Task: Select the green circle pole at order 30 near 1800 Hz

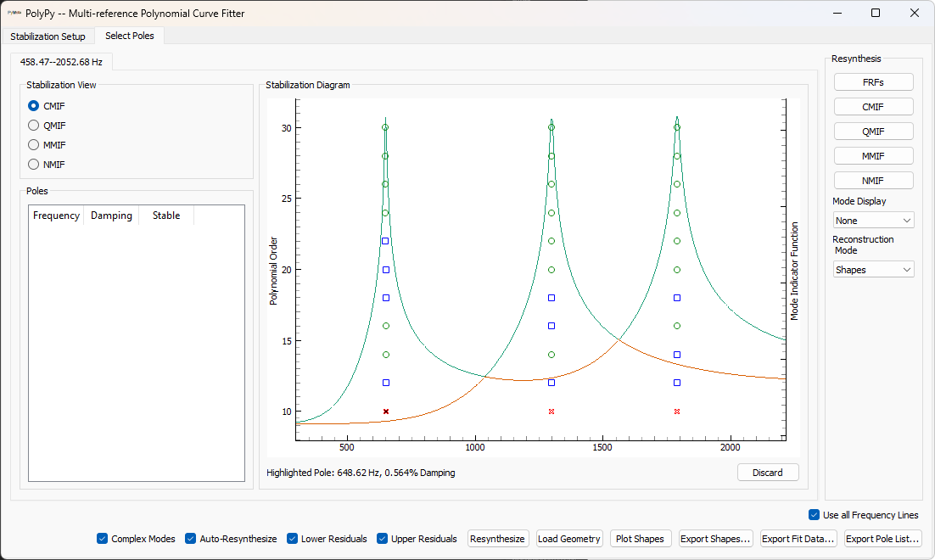Action: (677, 127)
